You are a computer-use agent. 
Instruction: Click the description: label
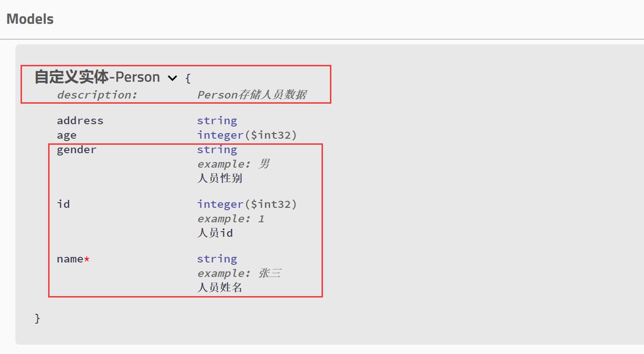(x=97, y=95)
